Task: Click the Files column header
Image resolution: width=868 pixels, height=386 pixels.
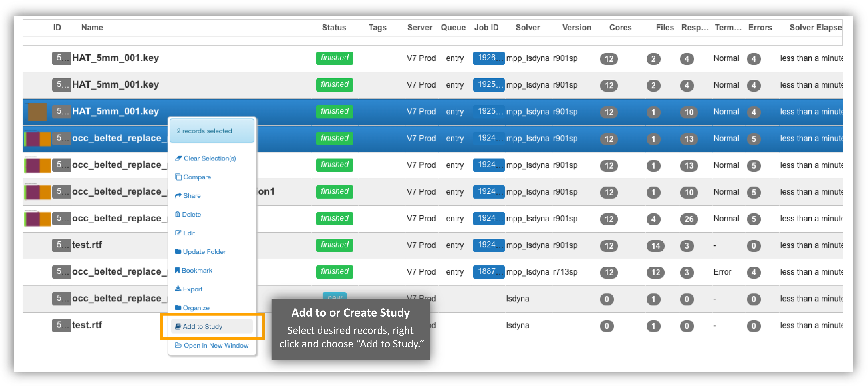Action: (x=665, y=28)
